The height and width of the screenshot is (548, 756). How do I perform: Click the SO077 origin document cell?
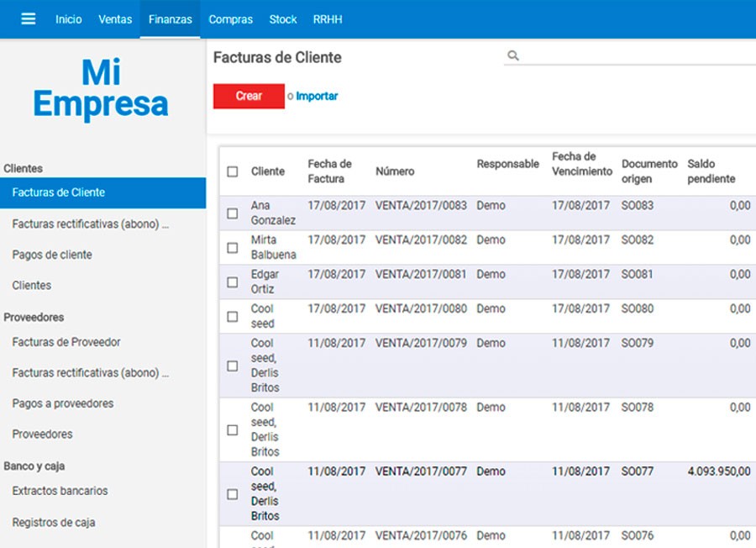tap(638, 472)
